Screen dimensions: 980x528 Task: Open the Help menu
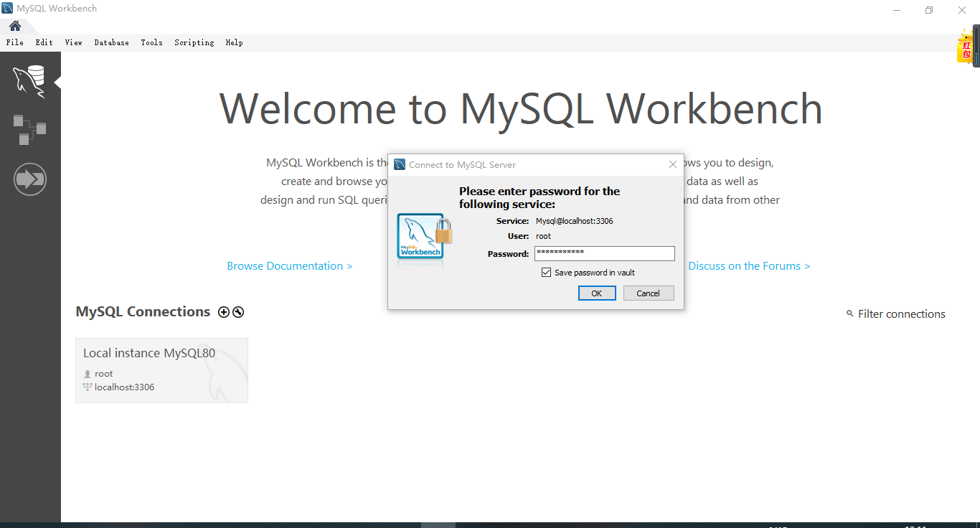tap(235, 42)
